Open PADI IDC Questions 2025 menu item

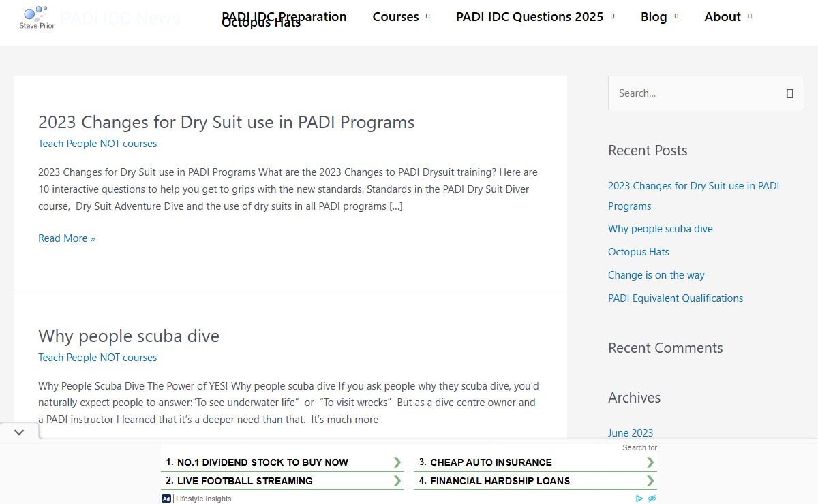tap(530, 16)
